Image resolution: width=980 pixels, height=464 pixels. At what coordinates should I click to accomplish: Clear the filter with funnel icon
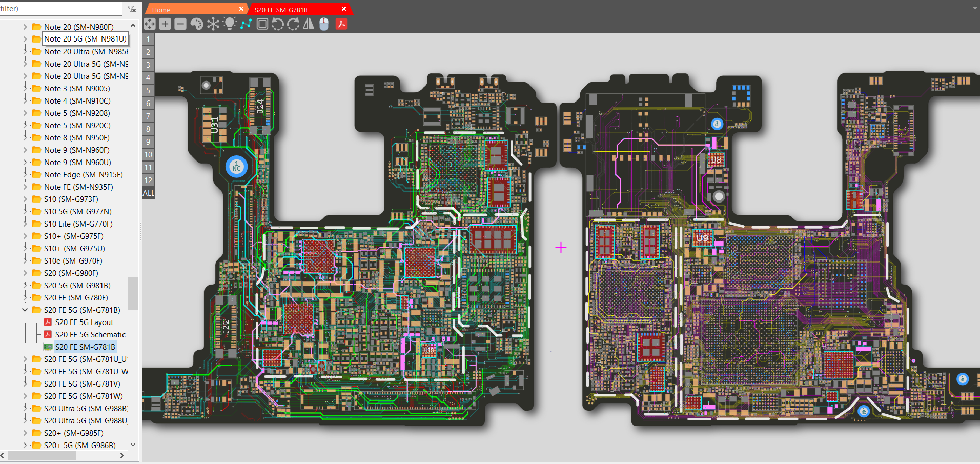tap(132, 9)
